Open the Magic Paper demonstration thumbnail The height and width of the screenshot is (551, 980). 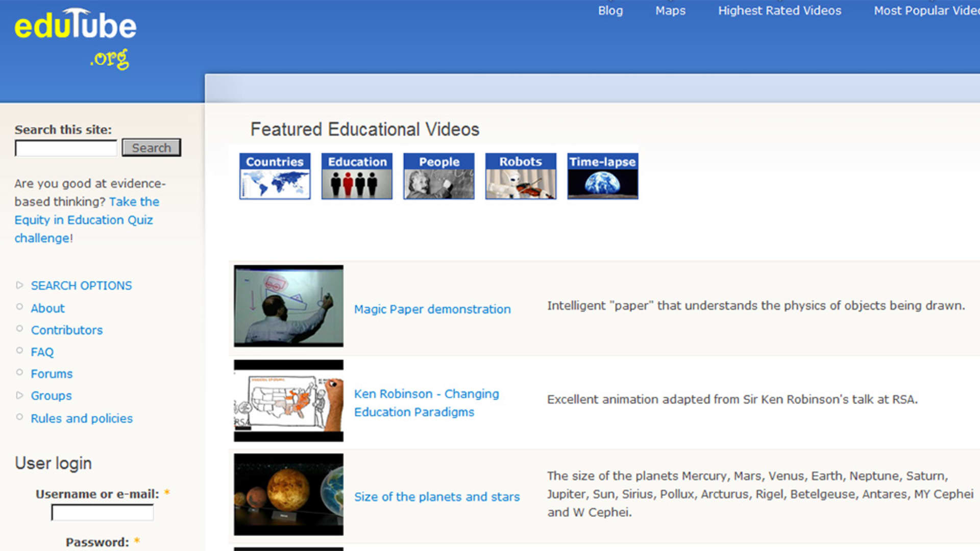[x=288, y=306]
